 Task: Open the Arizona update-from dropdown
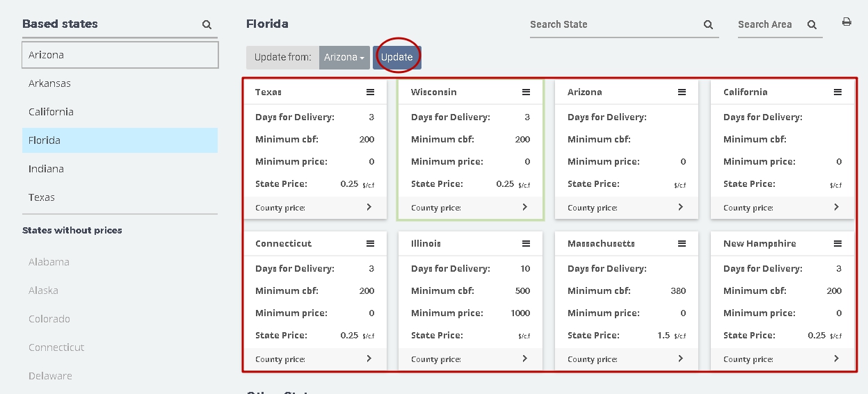click(x=344, y=58)
